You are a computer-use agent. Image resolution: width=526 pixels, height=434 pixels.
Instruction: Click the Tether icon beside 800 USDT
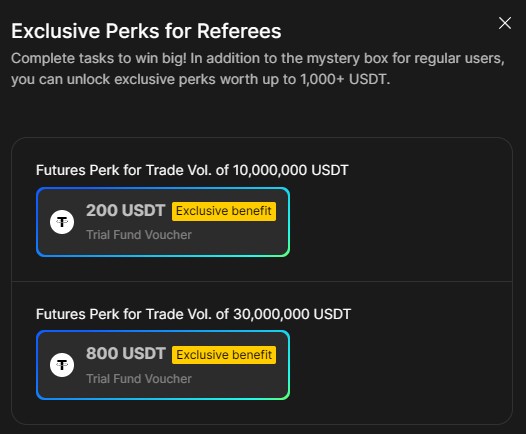pyautogui.click(x=62, y=365)
